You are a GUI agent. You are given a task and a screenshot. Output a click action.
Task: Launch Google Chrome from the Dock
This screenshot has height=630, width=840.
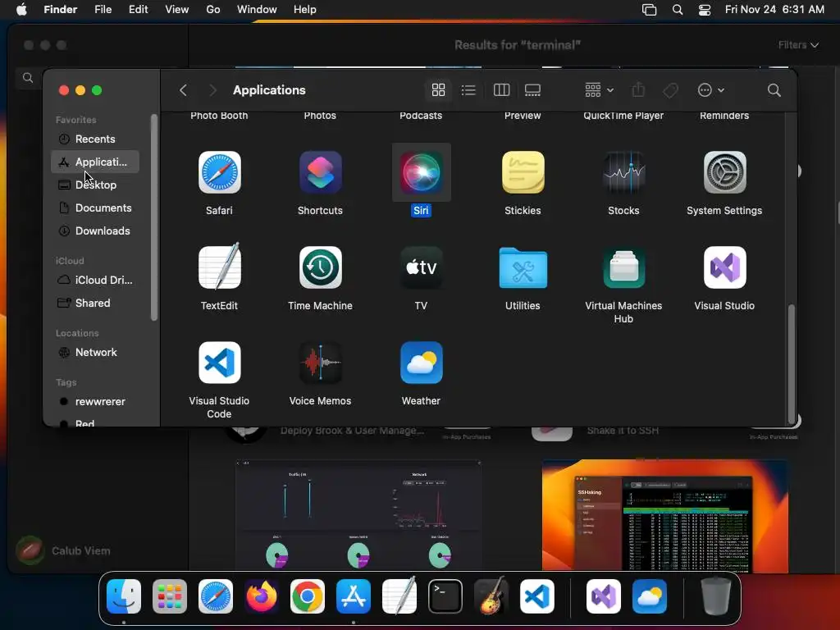308,596
